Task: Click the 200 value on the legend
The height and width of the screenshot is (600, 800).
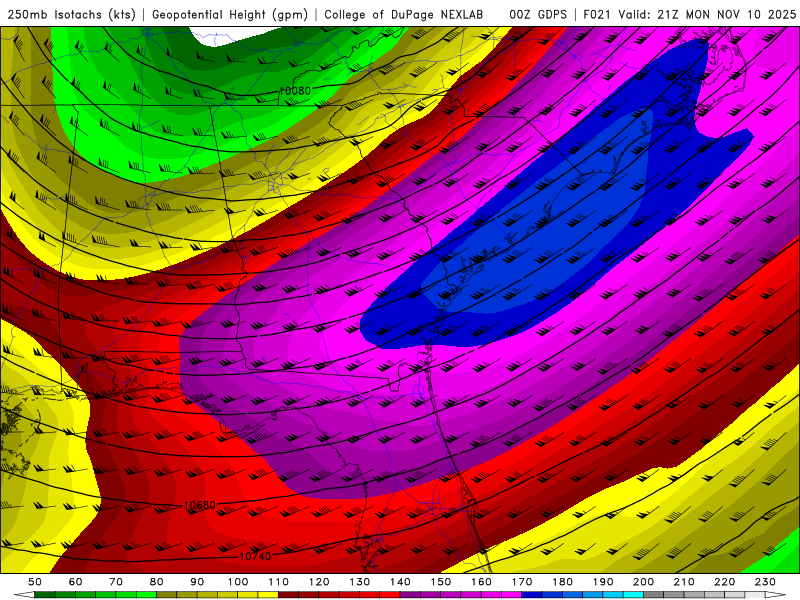Action: 643,582
